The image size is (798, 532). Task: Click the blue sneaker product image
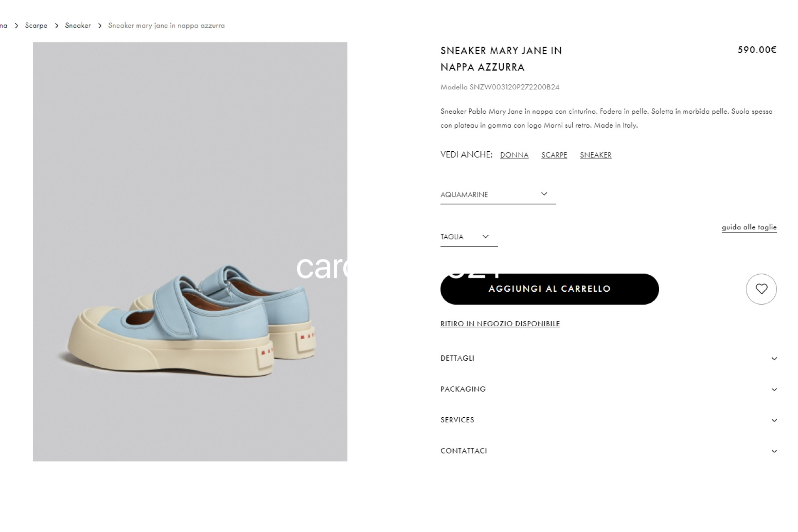click(190, 251)
